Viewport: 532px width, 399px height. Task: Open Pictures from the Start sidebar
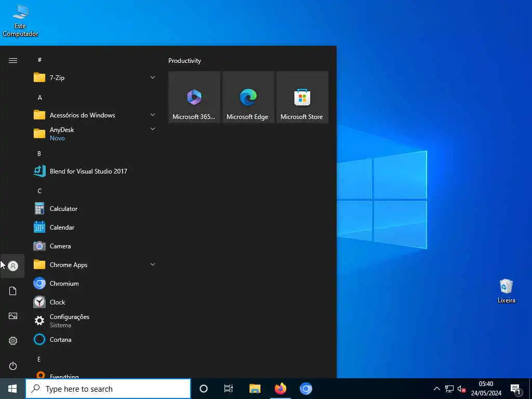click(x=13, y=316)
